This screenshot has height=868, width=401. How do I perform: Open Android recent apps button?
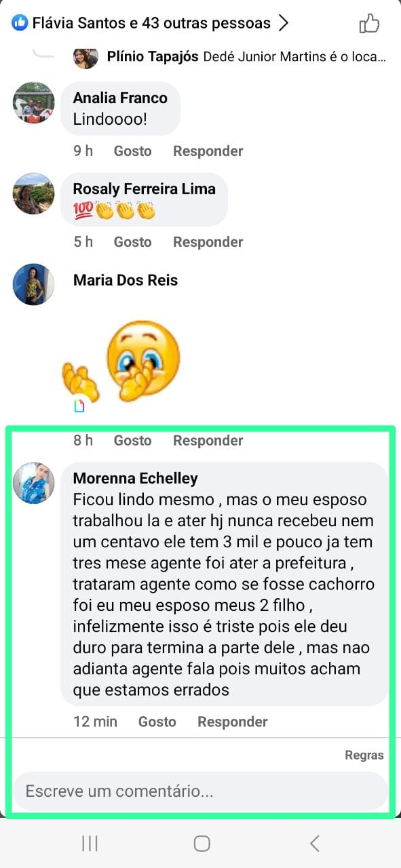[90, 843]
